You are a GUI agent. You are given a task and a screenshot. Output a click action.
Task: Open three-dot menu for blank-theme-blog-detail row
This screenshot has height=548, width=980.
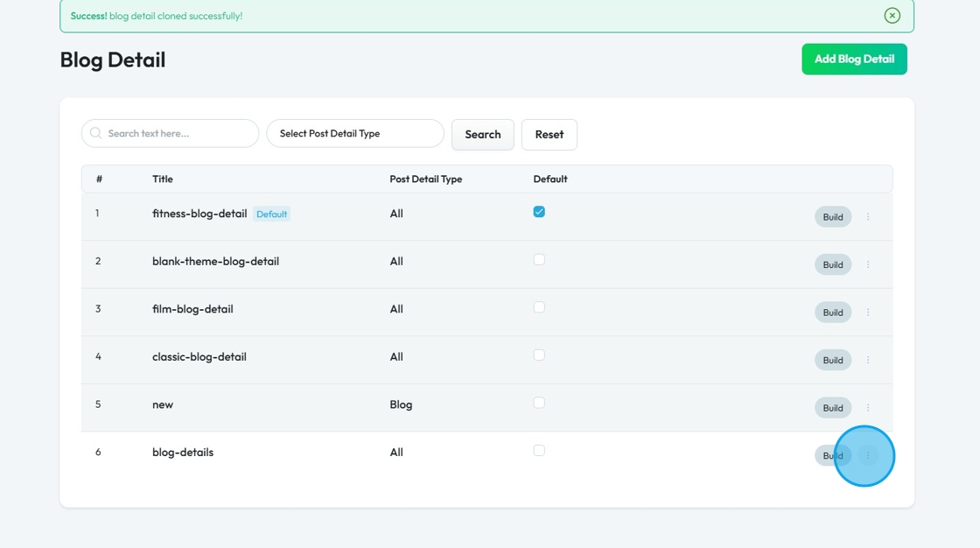click(868, 264)
